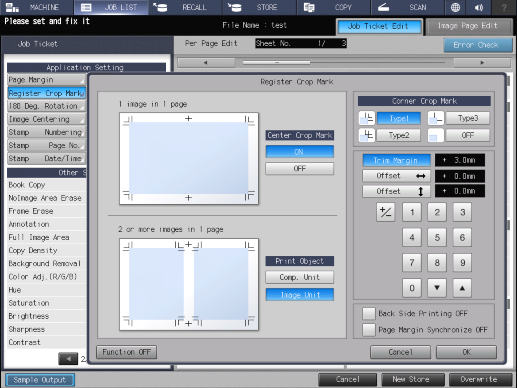Select Comp. Unit print object
The height and width of the screenshot is (388, 517).
point(299,277)
